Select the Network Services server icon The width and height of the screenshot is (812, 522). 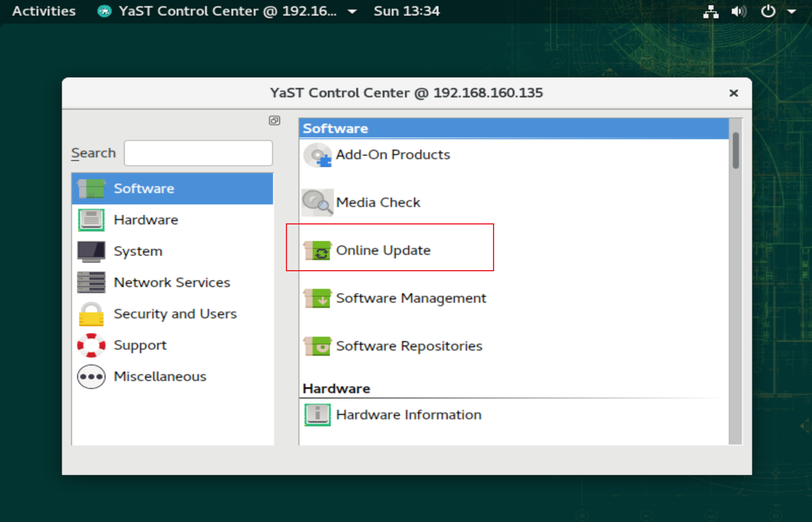(91, 282)
